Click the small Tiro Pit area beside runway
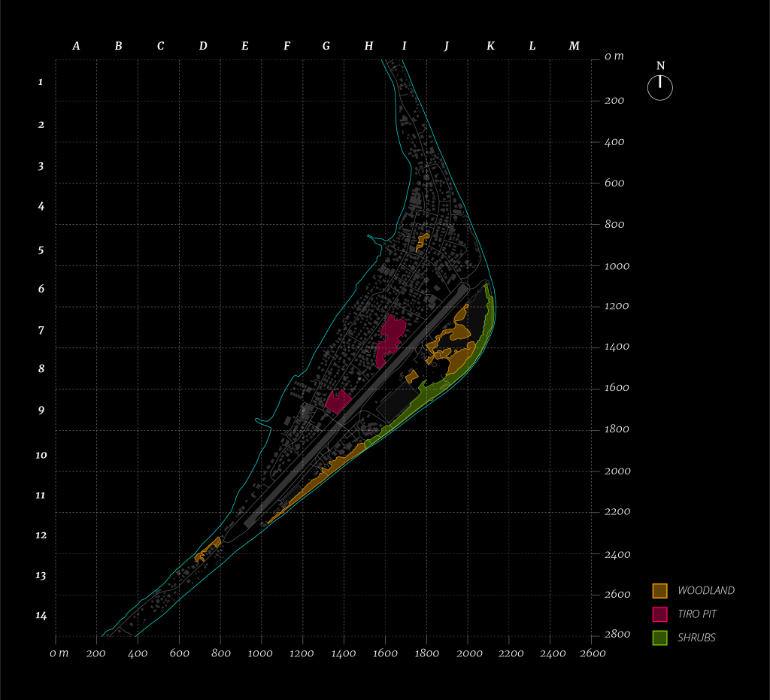Image resolution: width=770 pixels, height=700 pixels. coord(338,402)
